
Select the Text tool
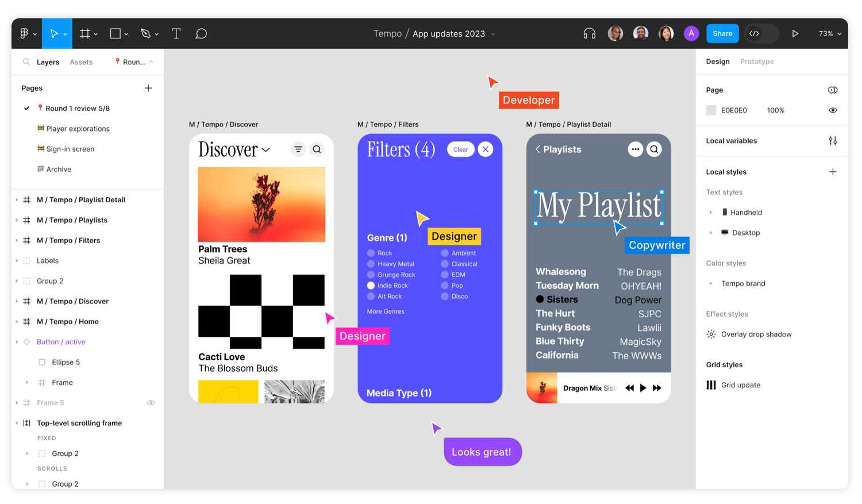coord(176,33)
